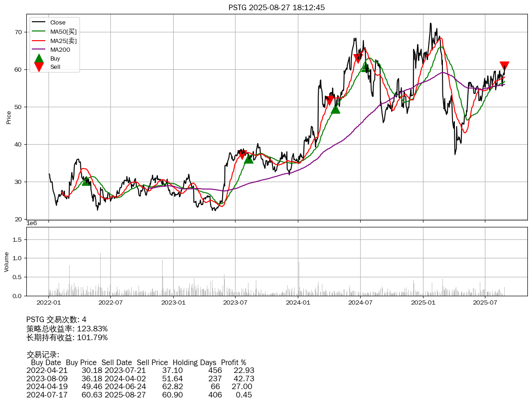Image resolution: width=532 pixels, height=403 pixels.
Task: Click the green Buy marker near April 2022
Action: [x=86, y=181]
